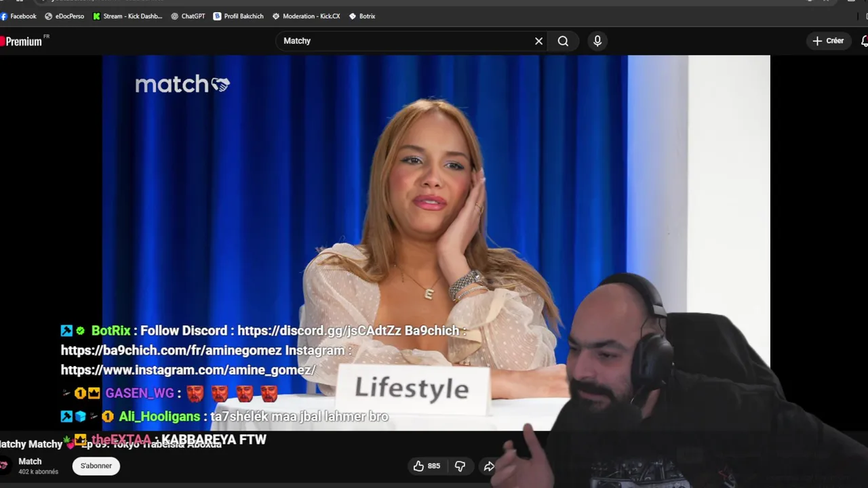Click the magnifier search button

pyautogui.click(x=563, y=41)
